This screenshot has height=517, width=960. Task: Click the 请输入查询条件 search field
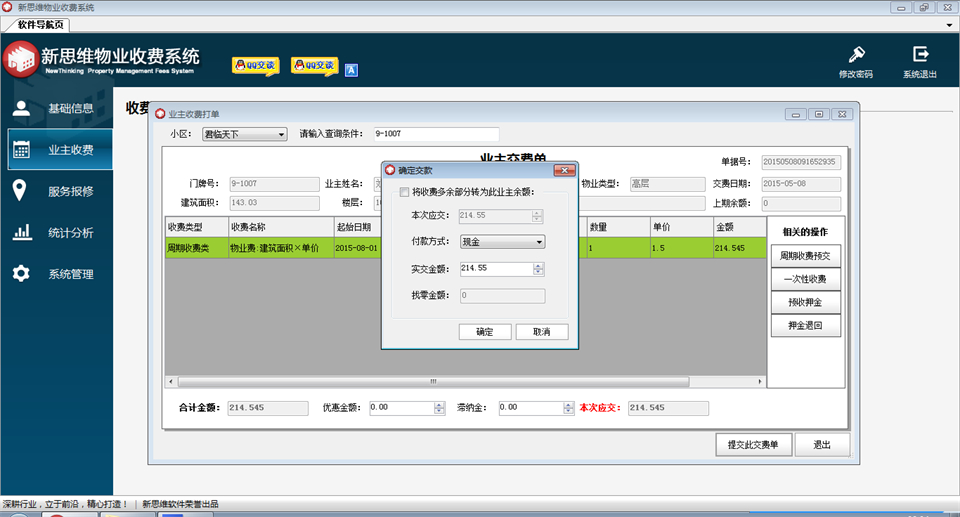[437, 134]
